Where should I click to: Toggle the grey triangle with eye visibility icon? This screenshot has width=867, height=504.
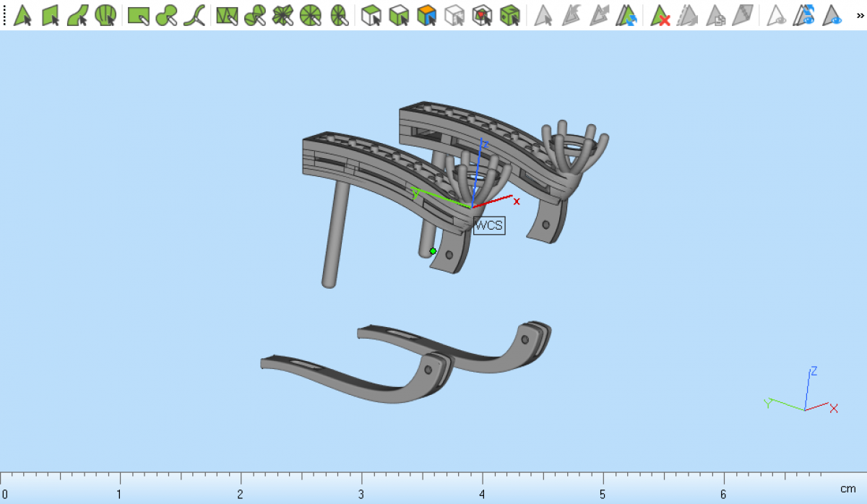(777, 15)
